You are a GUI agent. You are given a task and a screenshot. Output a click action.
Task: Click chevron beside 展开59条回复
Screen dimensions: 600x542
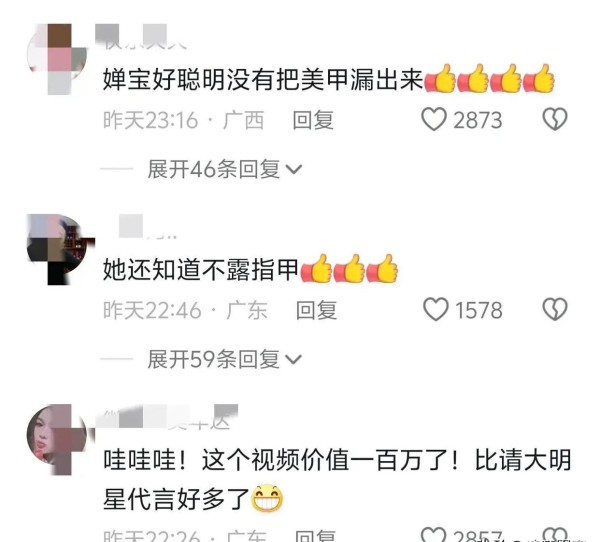(x=294, y=359)
